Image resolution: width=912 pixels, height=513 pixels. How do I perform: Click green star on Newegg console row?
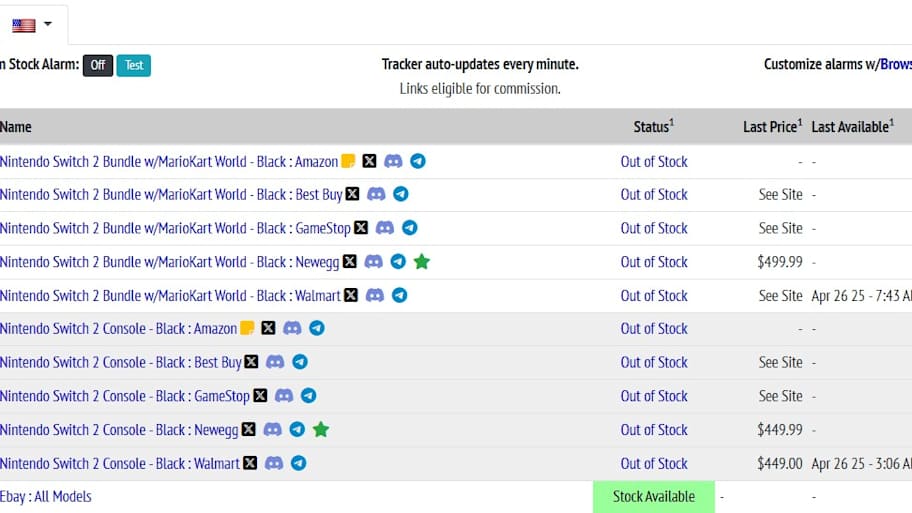[x=321, y=430]
